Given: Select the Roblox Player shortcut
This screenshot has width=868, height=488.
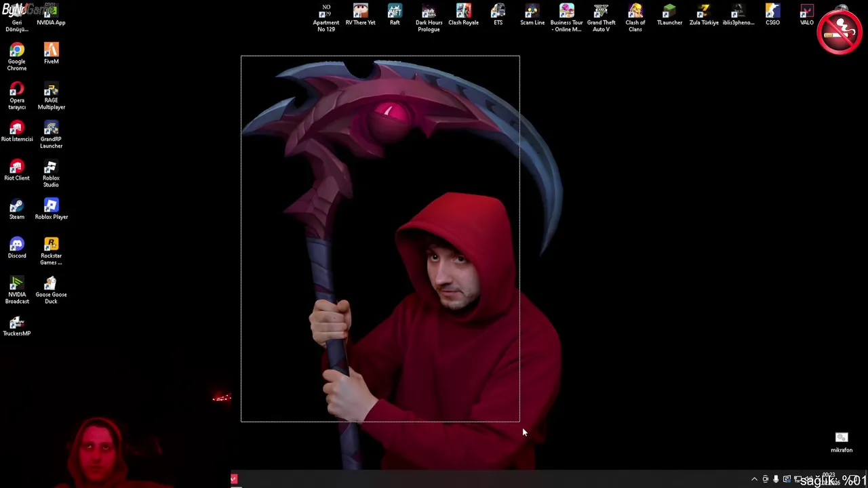Looking at the screenshot, I should 51,209.
